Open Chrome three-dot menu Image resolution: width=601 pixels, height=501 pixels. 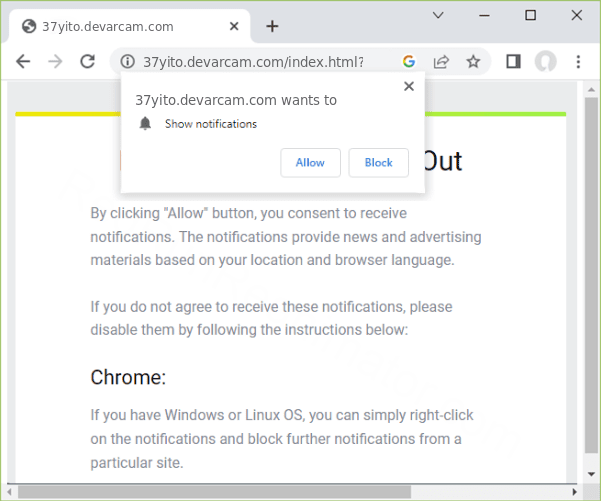tap(578, 62)
